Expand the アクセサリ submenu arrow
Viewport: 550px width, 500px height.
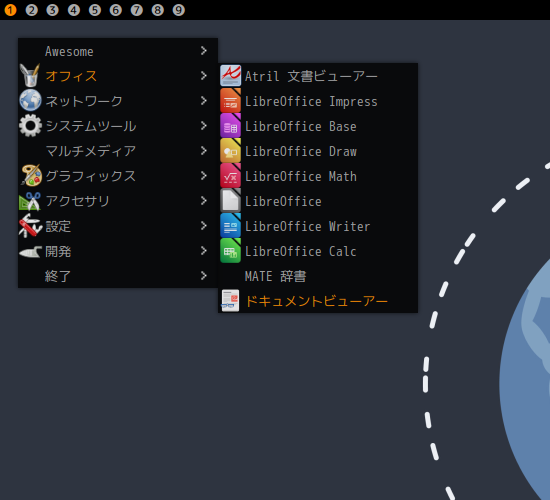coord(203,201)
